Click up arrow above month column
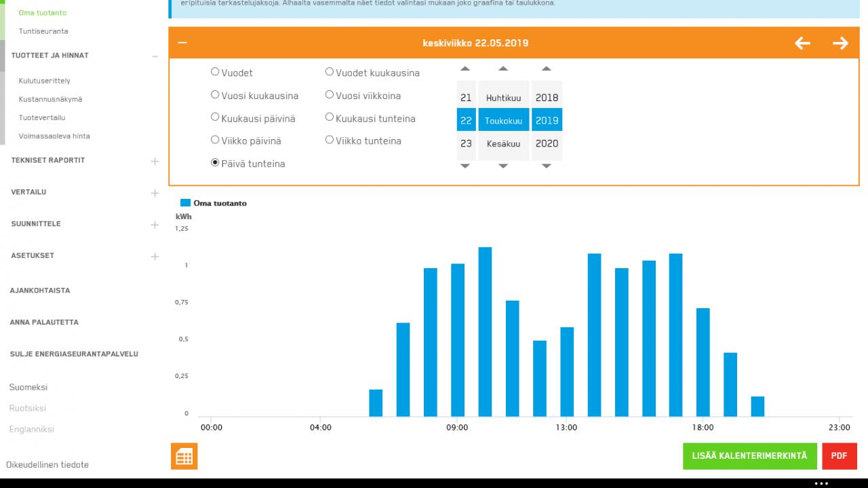This screenshot has width=868, height=488. coord(503,69)
